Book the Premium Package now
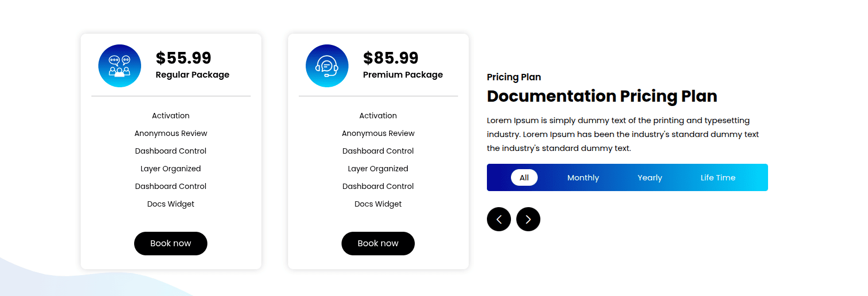The image size is (868, 296). tap(378, 244)
